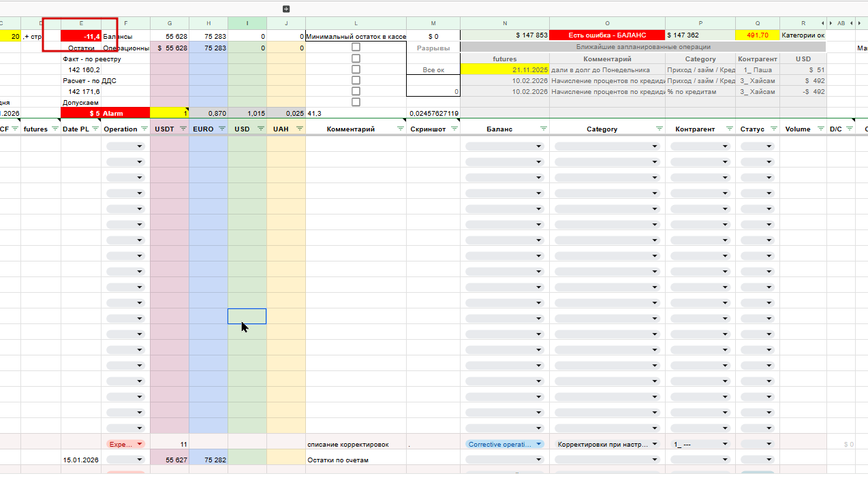Viewport: 868px width, 478px height.
Task: Click the 'Ближайшие запланированные операции' header cell
Action: (x=643, y=47)
